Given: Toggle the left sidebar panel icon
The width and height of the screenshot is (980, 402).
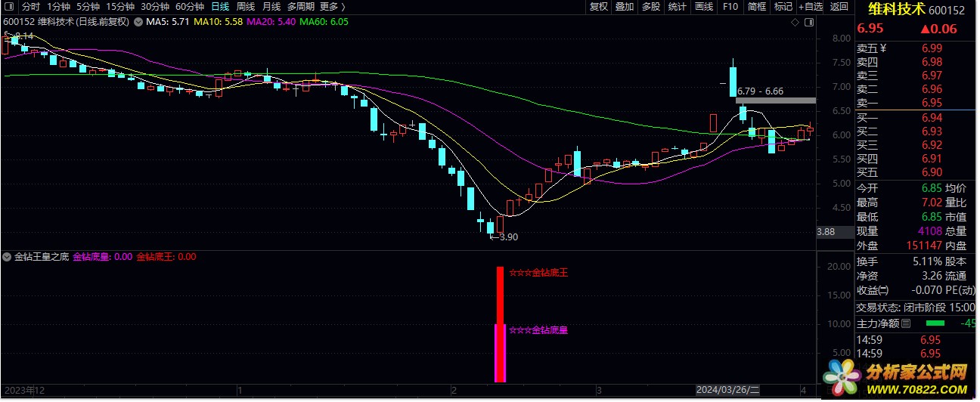Looking at the screenshot, I should click(x=8, y=7).
